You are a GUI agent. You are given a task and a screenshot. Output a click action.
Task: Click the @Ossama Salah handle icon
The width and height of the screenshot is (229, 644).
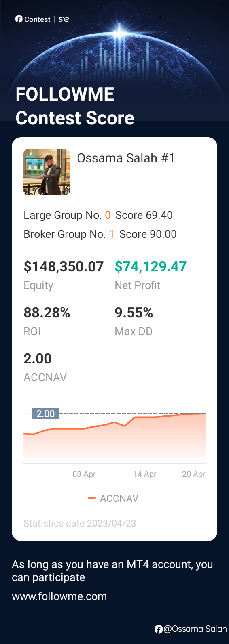[159, 629]
